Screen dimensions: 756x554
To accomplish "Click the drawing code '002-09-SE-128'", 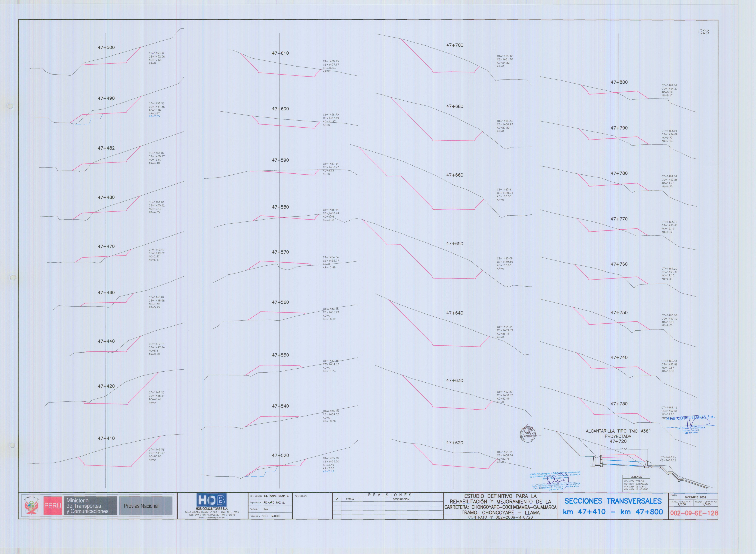I will [x=694, y=513].
